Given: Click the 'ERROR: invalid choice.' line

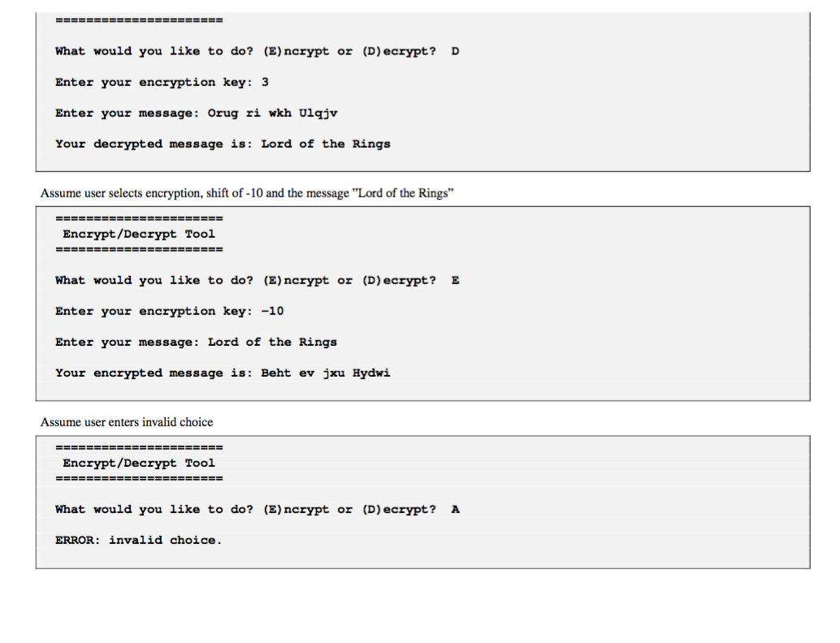Looking at the screenshot, I should (x=138, y=540).
